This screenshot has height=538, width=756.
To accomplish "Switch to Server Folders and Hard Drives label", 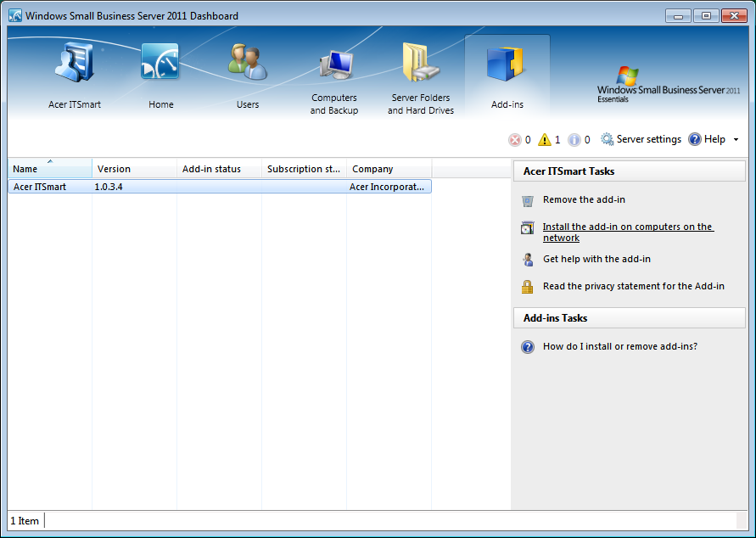I will pos(421,104).
